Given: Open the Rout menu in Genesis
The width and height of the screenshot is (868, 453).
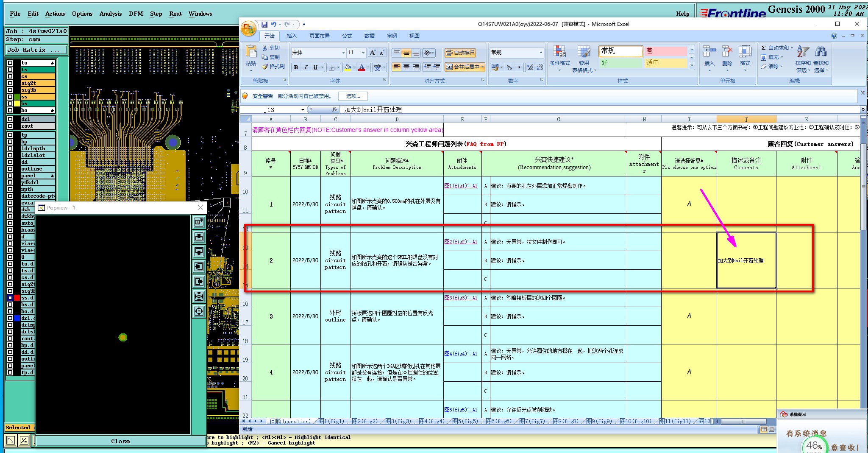Looking at the screenshot, I should coord(175,14).
